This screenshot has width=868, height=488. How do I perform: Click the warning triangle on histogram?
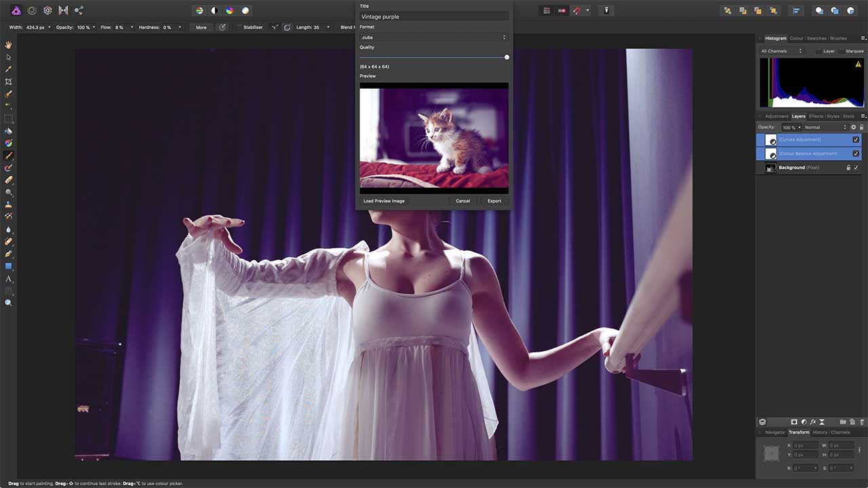(x=859, y=64)
